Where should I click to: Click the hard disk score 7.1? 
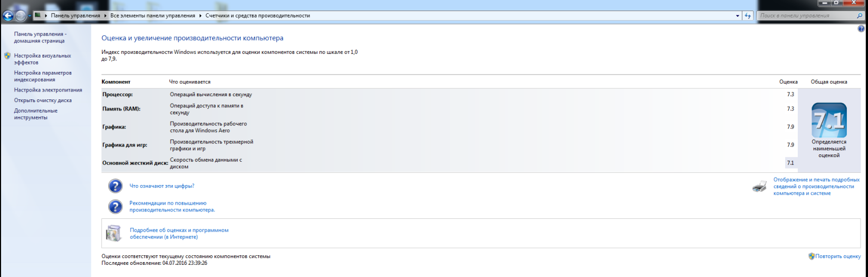pyautogui.click(x=790, y=163)
